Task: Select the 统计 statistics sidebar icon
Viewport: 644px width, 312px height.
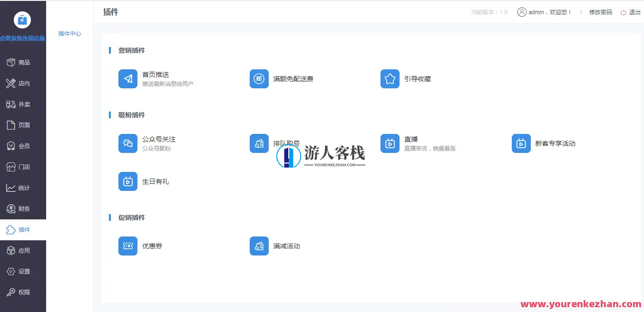Action: 11,188
